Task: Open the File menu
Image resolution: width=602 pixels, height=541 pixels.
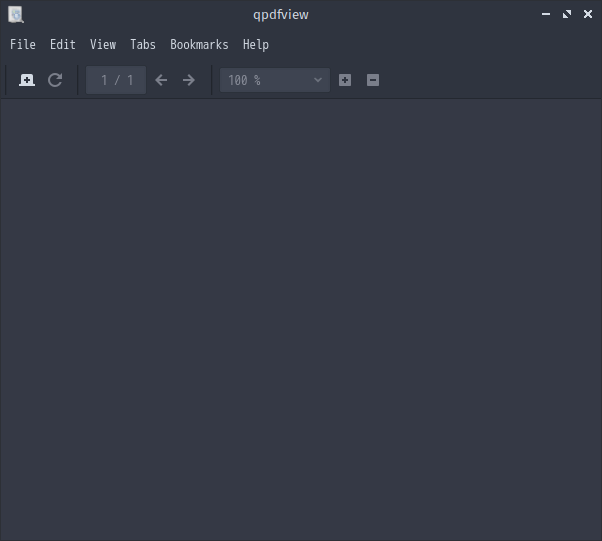Action: click(x=23, y=45)
